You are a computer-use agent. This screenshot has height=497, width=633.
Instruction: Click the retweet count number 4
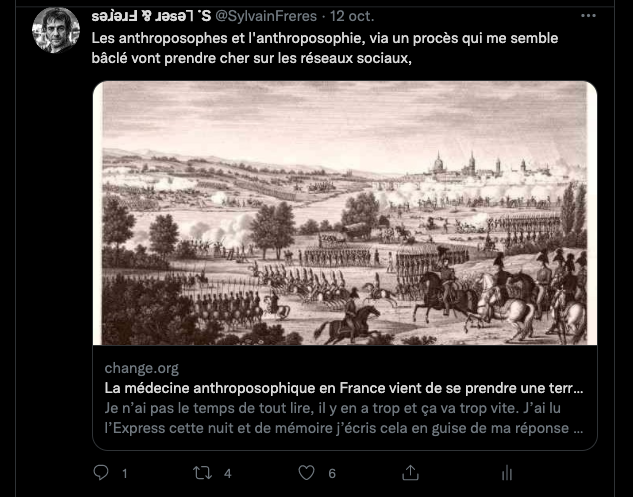click(228, 473)
